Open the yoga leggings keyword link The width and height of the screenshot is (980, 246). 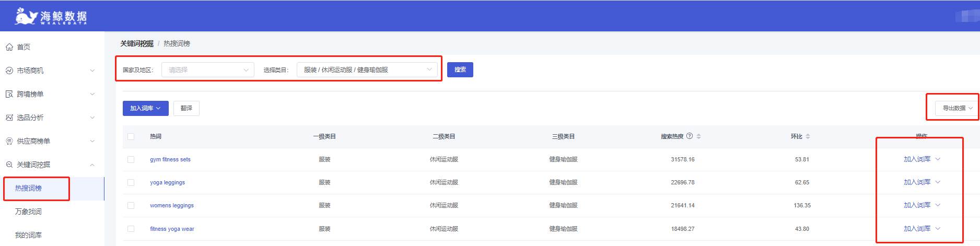coord(167,182)
